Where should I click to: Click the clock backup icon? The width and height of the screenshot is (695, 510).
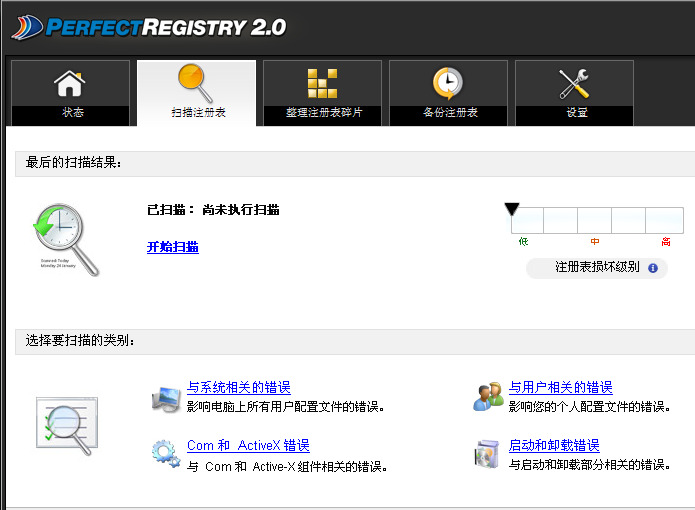(448, 83)
